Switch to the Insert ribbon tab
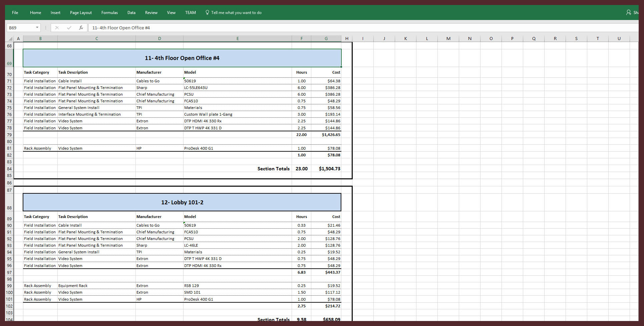This screenshot has height=326, width=644. click(55, 13)
